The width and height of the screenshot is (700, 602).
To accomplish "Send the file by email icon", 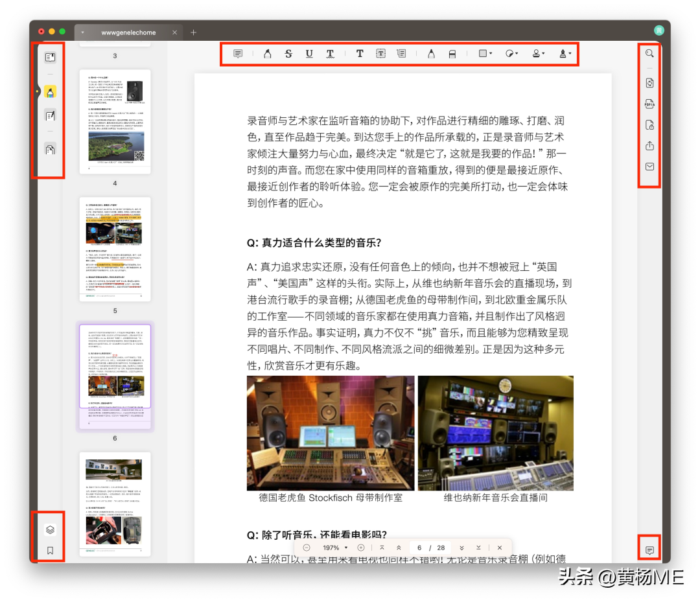I will pyautogui.click(x=649, y=167).
